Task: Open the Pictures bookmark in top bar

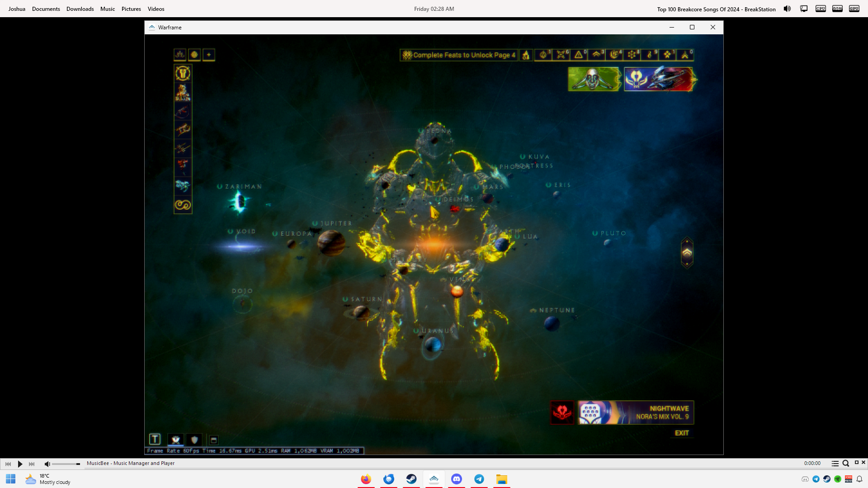Action: click(131, 9)
